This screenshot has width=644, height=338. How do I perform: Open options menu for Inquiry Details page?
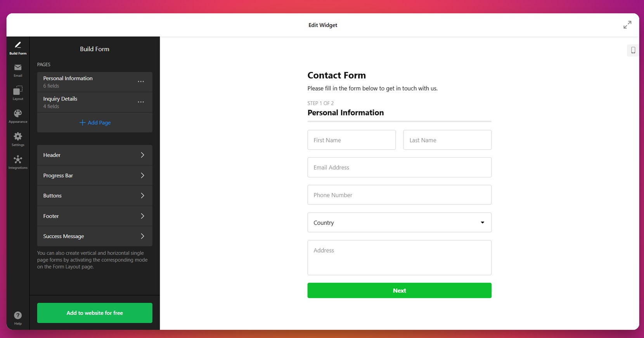141,102
